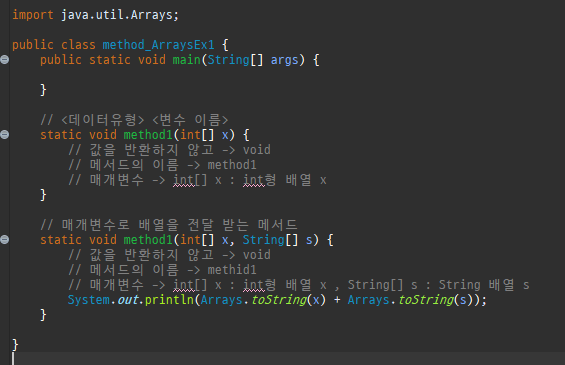
Task: Click the italic 'out' field
Action: [128, 300]
